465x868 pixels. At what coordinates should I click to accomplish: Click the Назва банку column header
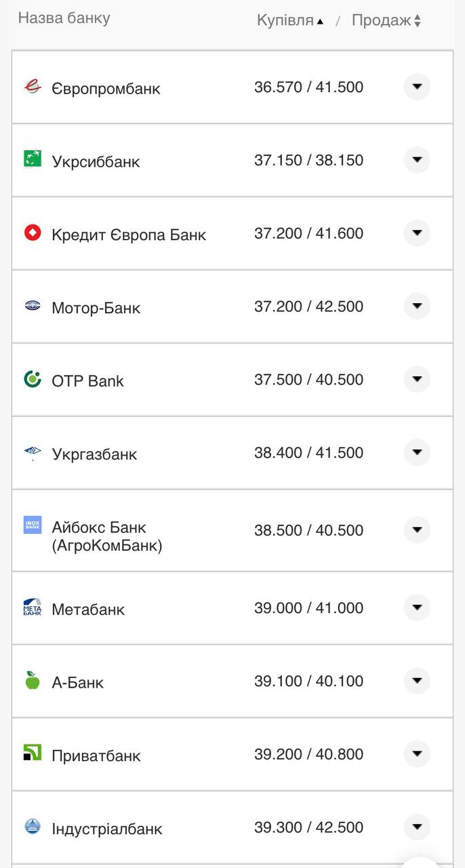click(x=64, y=18)
